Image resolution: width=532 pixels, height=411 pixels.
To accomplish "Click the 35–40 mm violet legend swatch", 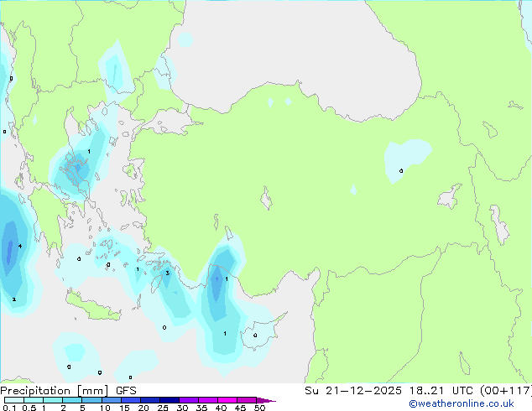I will click(207, 400).
